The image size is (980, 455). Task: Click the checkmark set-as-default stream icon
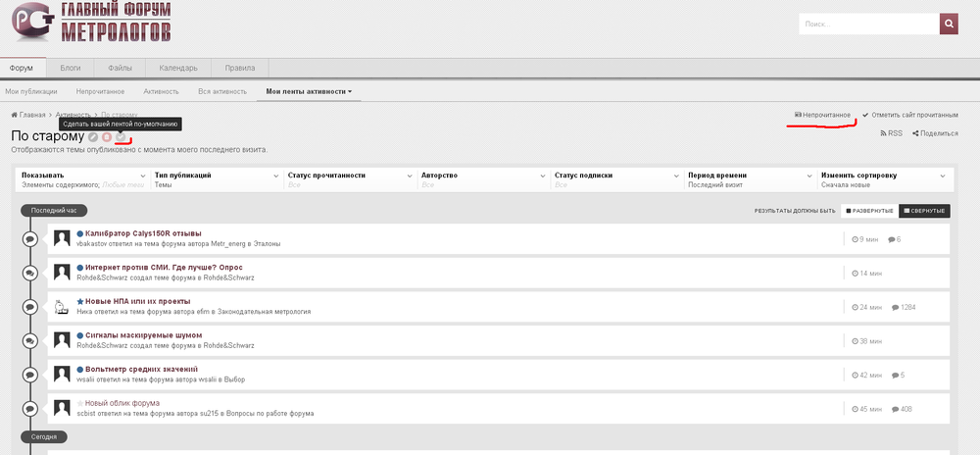pos(121,137)
